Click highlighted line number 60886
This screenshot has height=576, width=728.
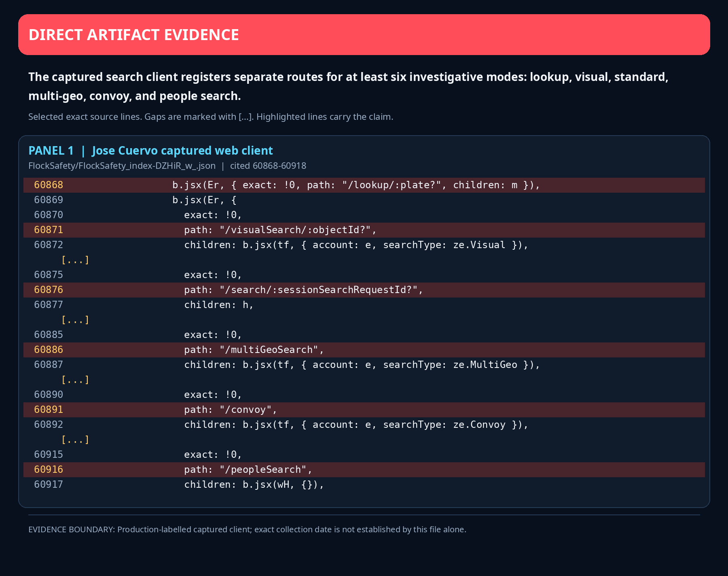[x=49, y=350]
